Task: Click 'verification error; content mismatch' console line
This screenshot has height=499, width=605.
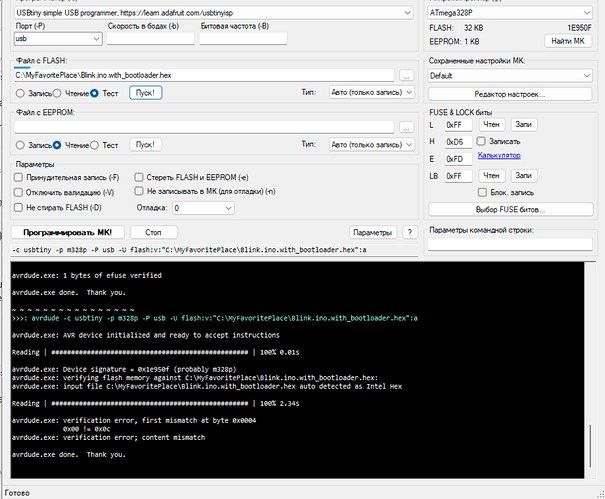Action: click(108, 437)
